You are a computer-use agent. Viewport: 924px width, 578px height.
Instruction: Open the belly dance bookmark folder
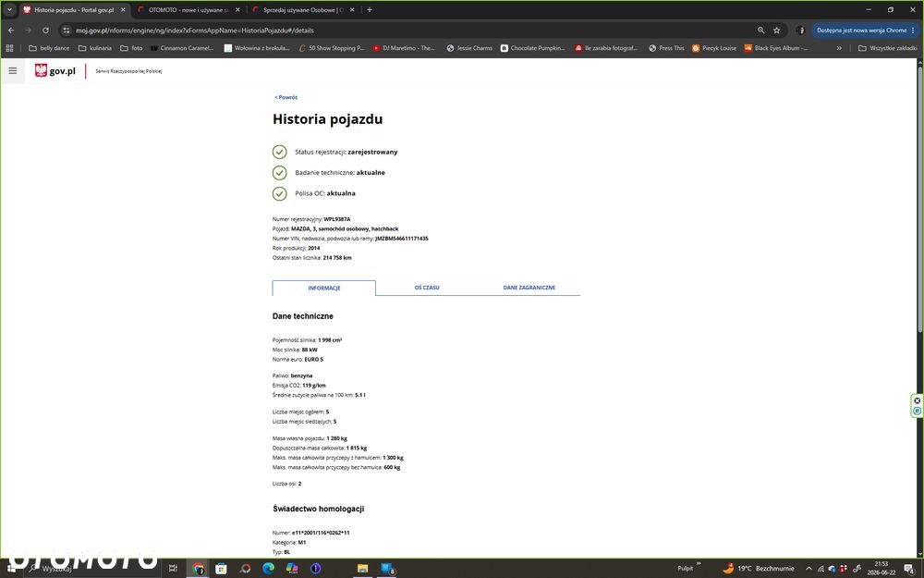pos(49,48)
